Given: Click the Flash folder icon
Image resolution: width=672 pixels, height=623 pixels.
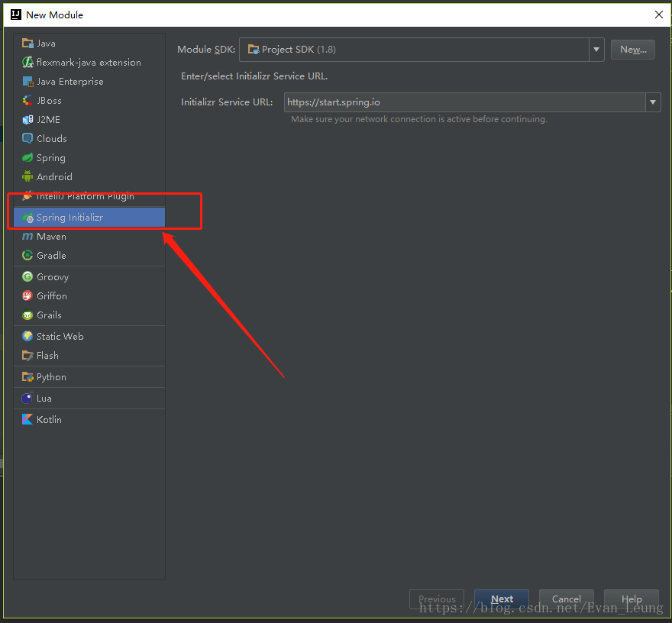Looking at the screenshot, I should [x=27, y=356].
